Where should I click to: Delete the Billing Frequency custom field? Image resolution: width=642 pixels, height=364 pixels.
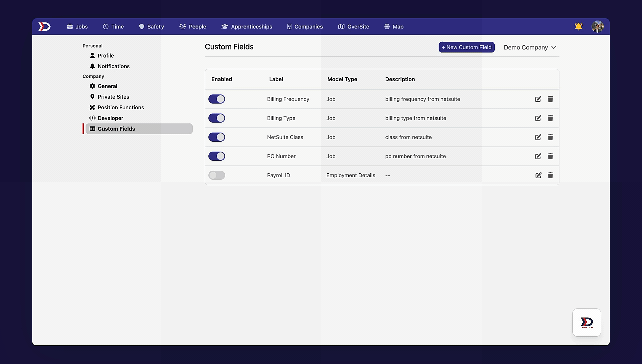click(x=550, y=99)
